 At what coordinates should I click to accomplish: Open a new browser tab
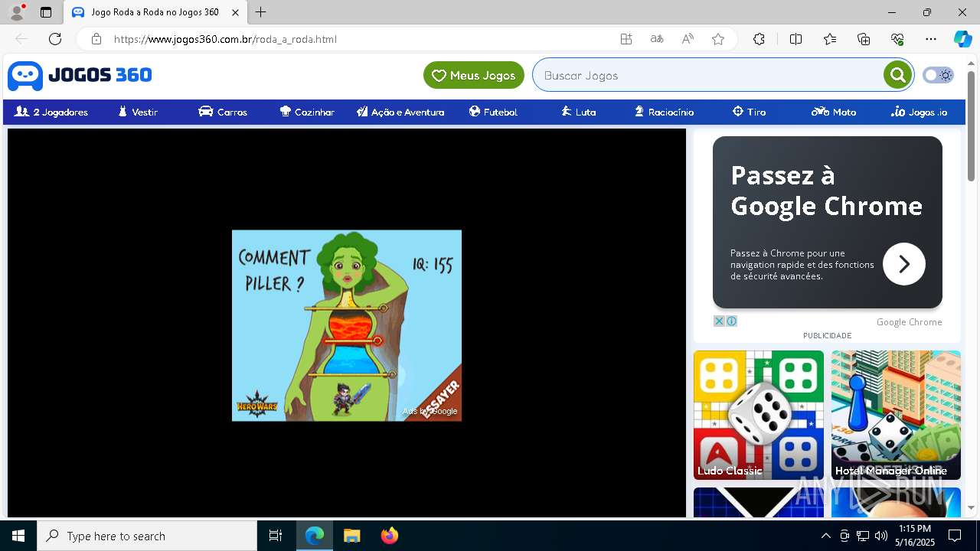261,12
